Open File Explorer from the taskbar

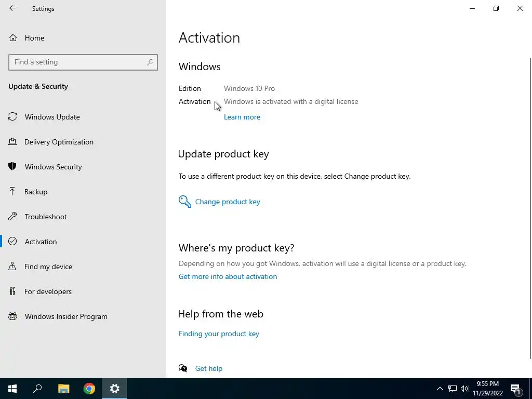coord(63,389)
